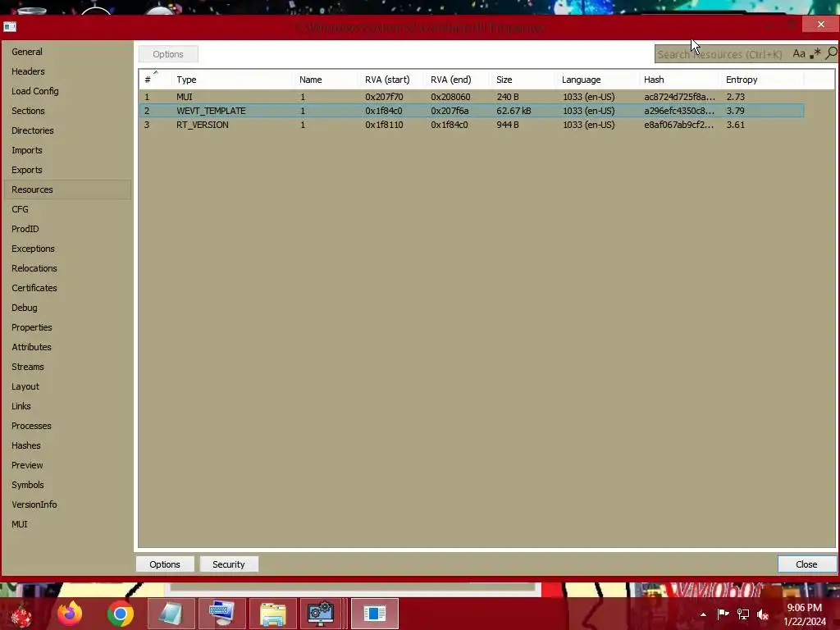Click the top Options button above table
840x630 pixels.
click(x=168, y=54)
